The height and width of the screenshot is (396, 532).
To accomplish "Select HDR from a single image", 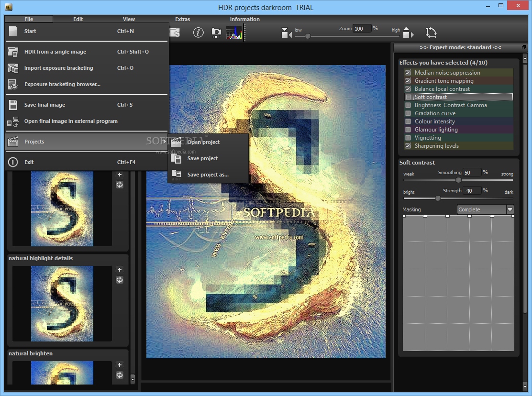I will [x=87, y=52].
